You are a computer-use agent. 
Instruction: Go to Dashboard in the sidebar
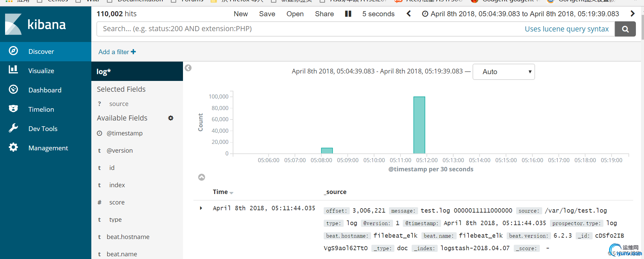pos(46,90)
